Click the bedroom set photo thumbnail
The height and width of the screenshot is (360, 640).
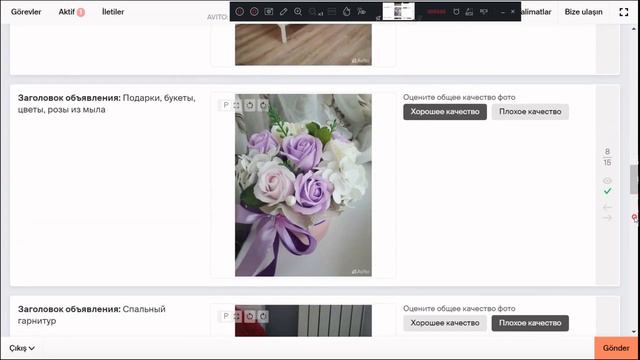point(303,321)
